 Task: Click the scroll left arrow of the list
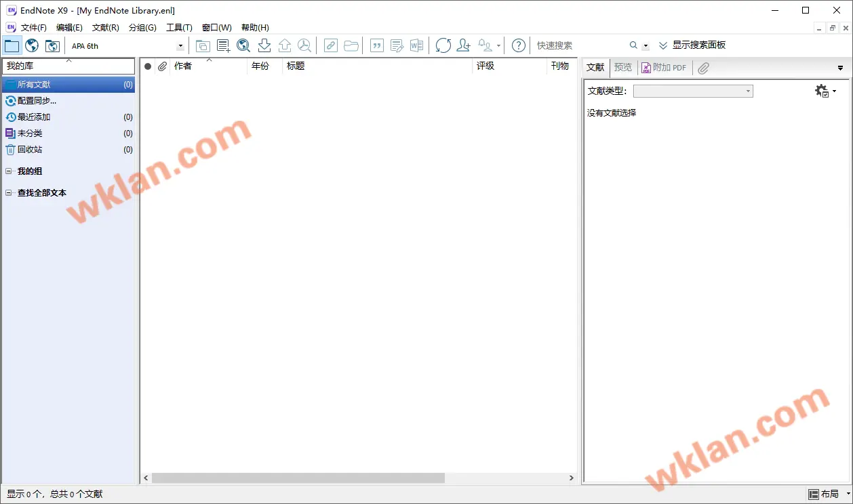(146, 478)
